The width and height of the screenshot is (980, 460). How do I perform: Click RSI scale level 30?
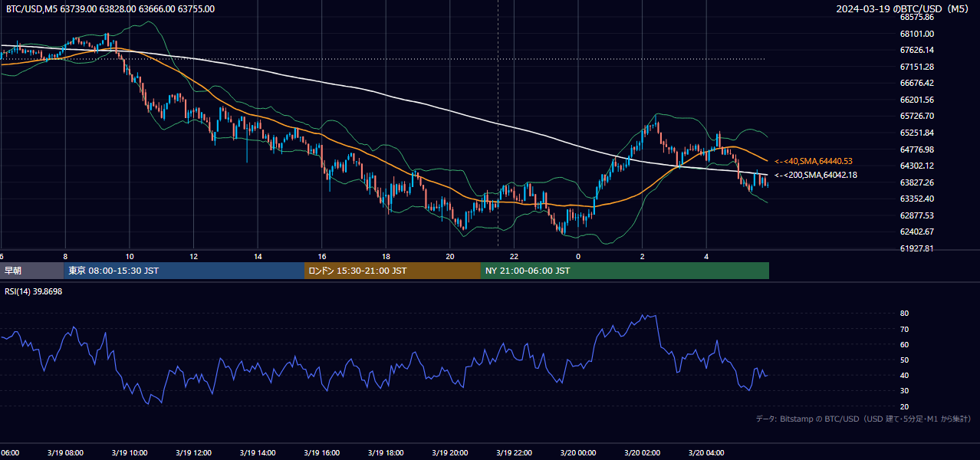pyautogui.click(x=904, y=391)
